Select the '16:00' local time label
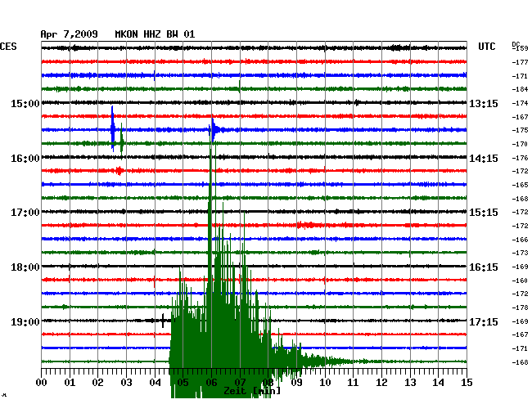The height and width of the screenshot is (404, 532). [25, 159]
